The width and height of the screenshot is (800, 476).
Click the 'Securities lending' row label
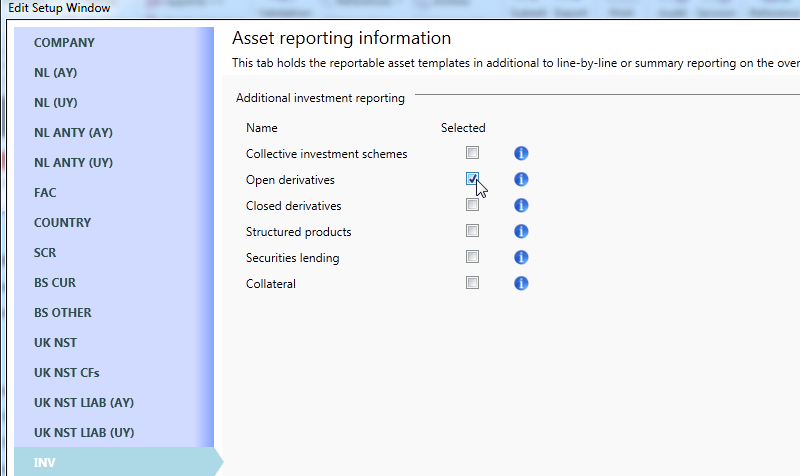pyautogui.click(x=292, y=258)
